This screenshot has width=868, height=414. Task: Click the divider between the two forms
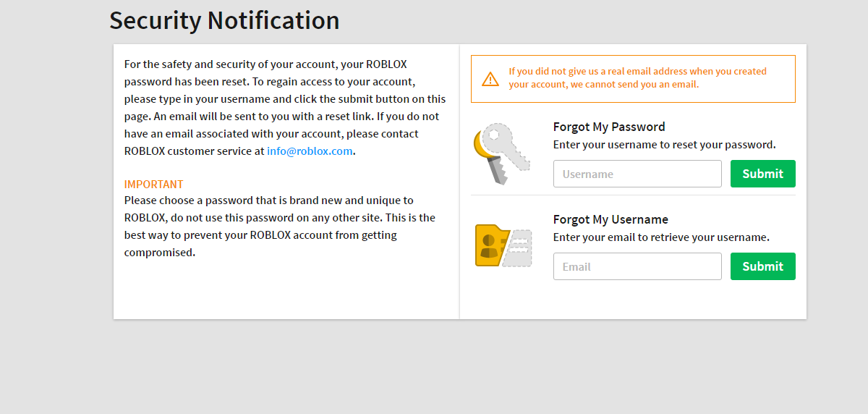(633, 195)
